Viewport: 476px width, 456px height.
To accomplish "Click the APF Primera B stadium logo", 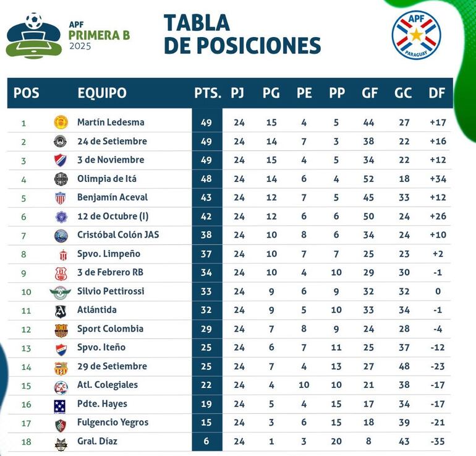I will tap(33, 36).
